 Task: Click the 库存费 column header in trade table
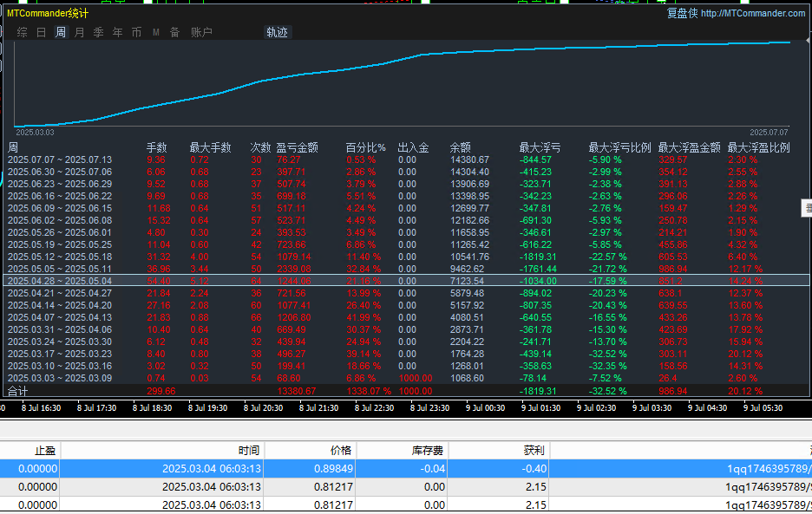tap(427, 451)
